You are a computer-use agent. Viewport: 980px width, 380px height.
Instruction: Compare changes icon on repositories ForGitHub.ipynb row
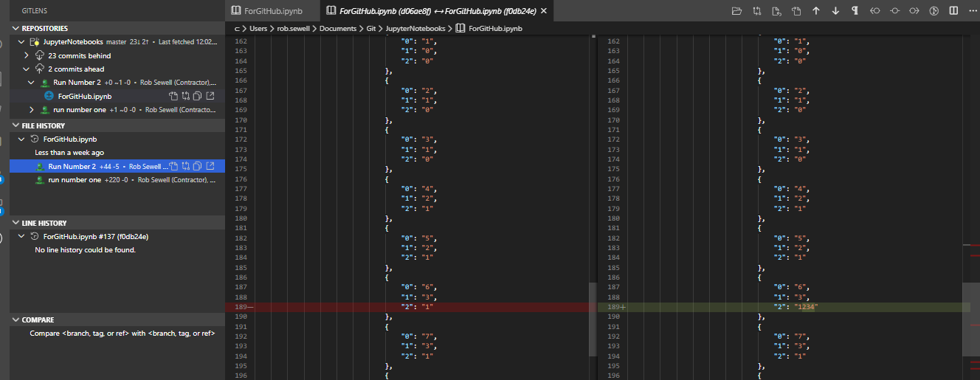point(186,96)
